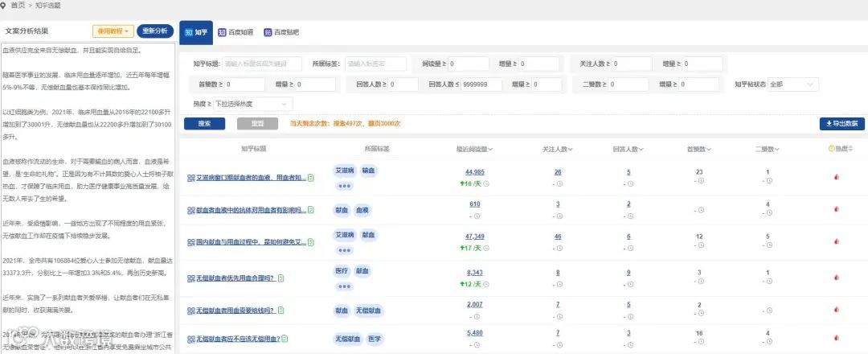Click green document icon after 无偿献血者用血需要给钱吗 title

click(280, 311)
